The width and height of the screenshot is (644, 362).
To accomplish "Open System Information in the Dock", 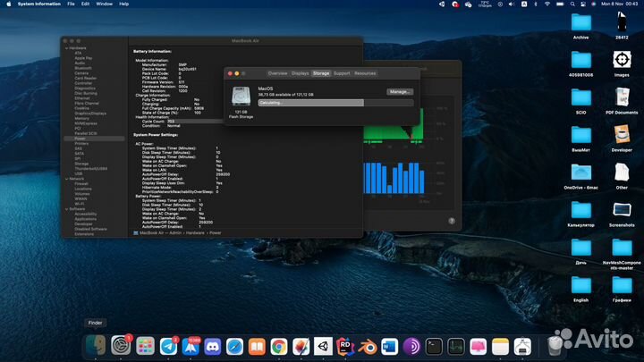I will click(522, 347).
